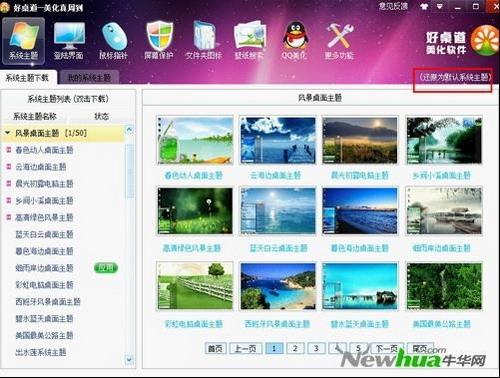Click the theme list scroll-down arrow
The width and height of the screenshot is (500, 378).
[x=129, y=360]
